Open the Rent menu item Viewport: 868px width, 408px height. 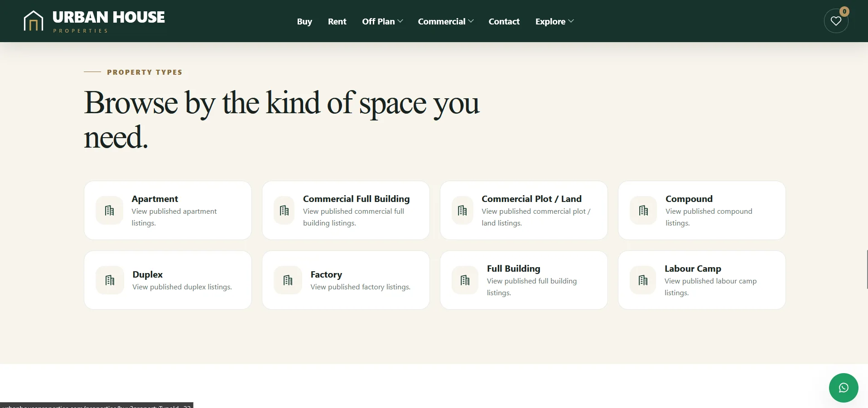coord(337,22)
